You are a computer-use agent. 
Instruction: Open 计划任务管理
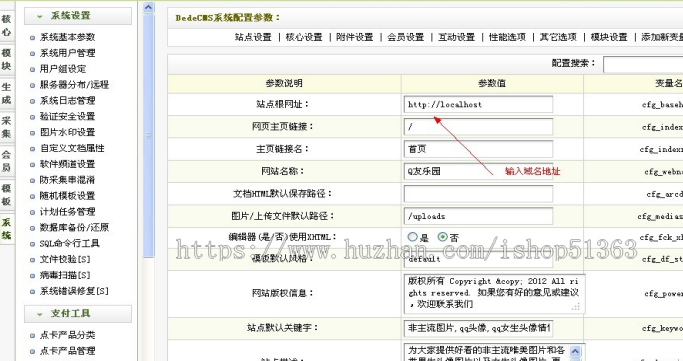tap(68, 212)
